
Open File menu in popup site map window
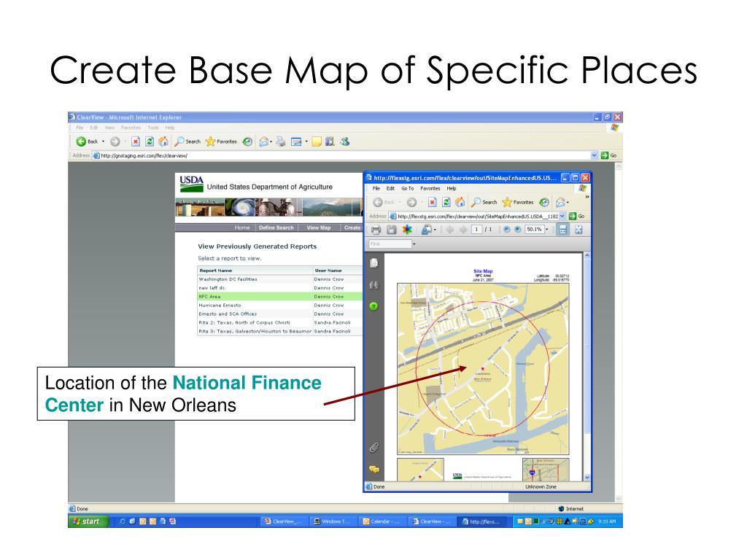pos(376,189)
